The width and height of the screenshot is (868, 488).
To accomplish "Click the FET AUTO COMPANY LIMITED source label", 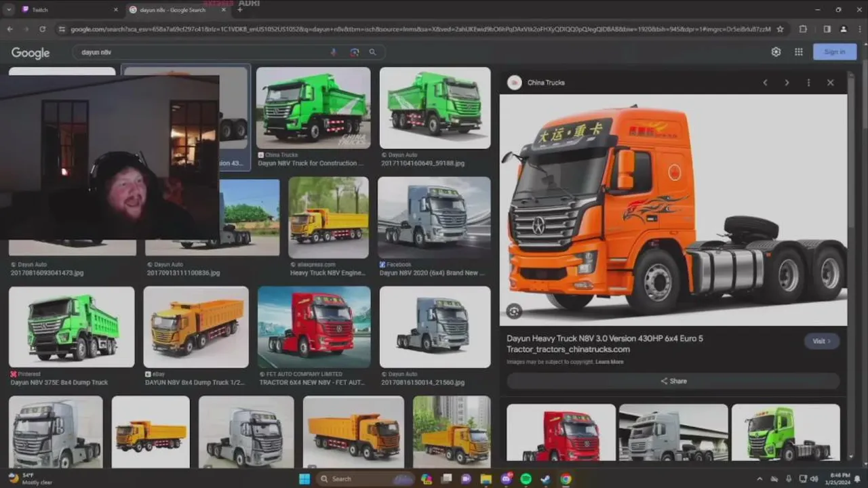I will pos(304,374).
